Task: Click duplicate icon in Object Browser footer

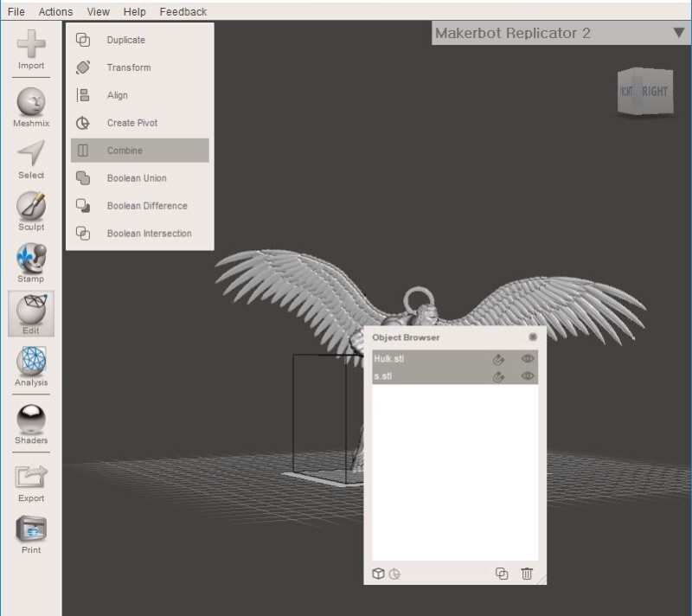Action: 502,574
